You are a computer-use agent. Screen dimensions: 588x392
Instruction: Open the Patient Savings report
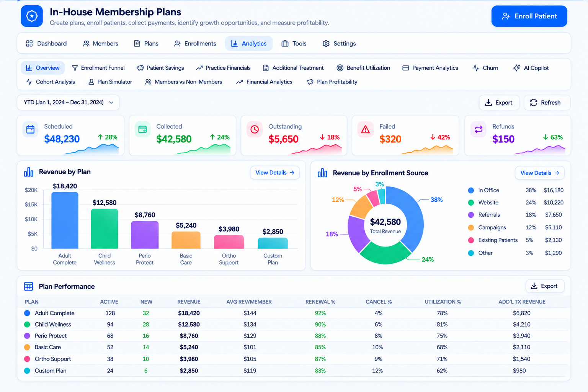pos(160,68)
